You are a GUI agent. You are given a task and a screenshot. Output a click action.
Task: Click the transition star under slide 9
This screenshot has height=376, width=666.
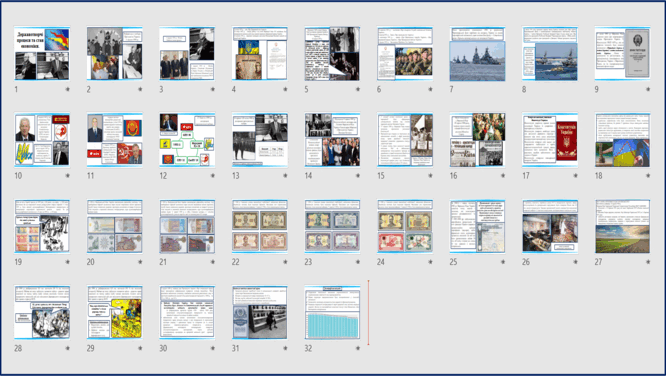648,89
